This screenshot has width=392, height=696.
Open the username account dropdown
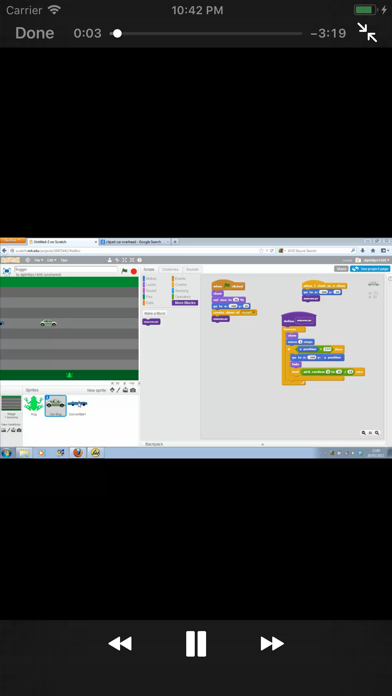(376, 260)
